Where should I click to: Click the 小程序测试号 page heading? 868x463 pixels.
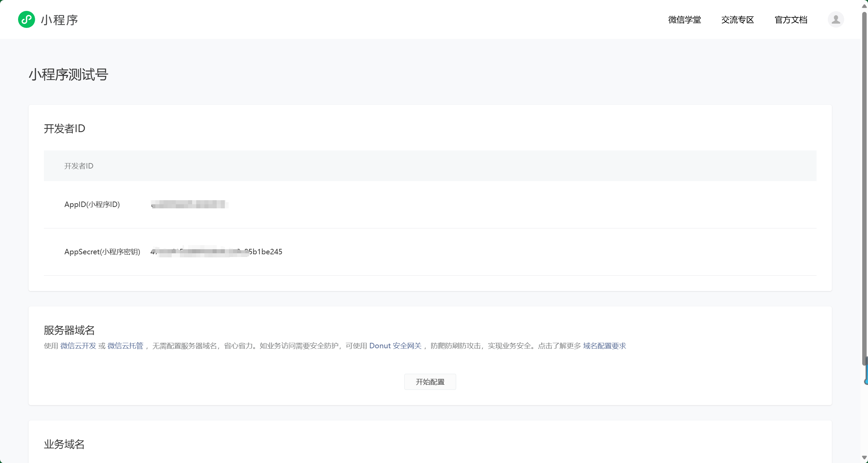(68, 75)
